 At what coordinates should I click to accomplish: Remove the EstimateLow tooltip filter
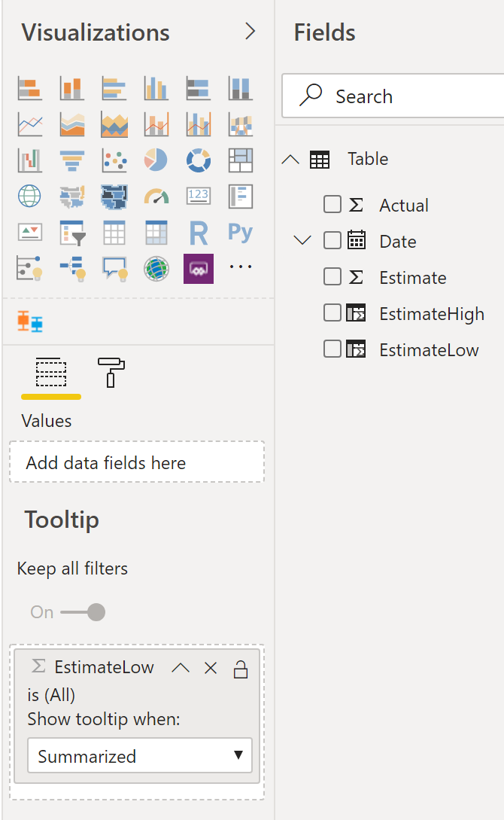(211, 668)
